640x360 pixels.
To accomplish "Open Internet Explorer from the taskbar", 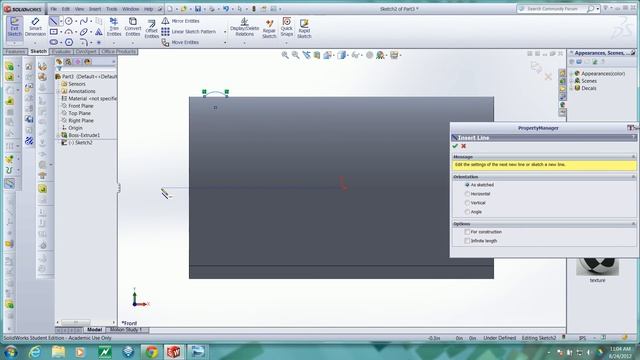I will (x=35, y=351).
